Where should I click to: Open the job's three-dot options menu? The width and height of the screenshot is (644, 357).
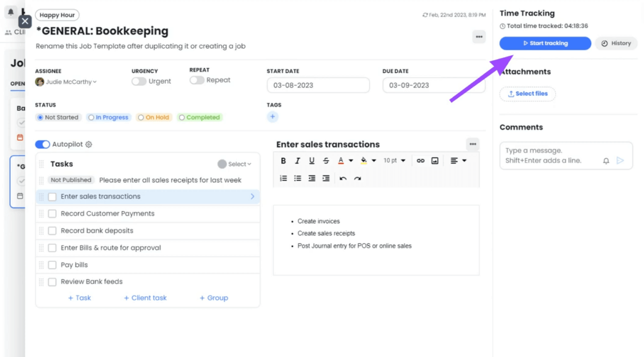tap(479, 37)
